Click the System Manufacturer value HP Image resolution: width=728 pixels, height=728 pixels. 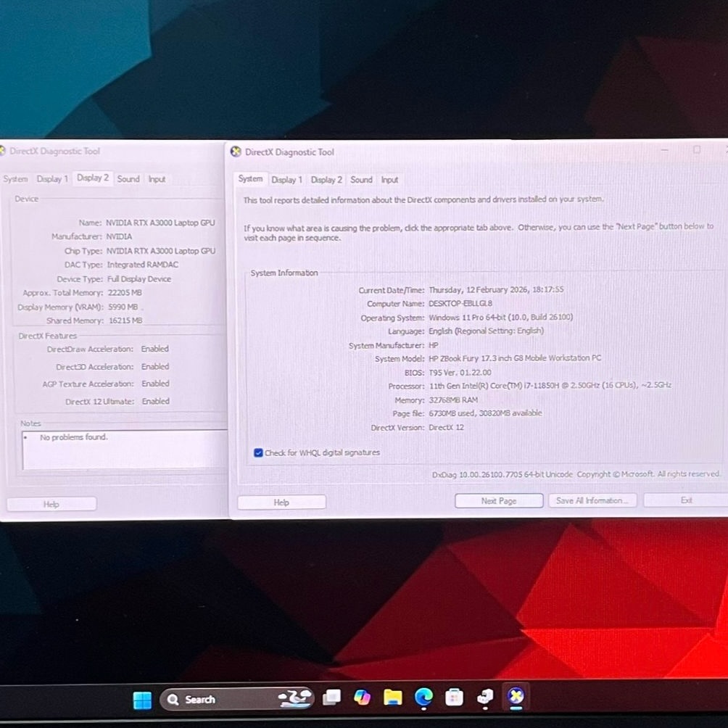[x=433, y=345]
